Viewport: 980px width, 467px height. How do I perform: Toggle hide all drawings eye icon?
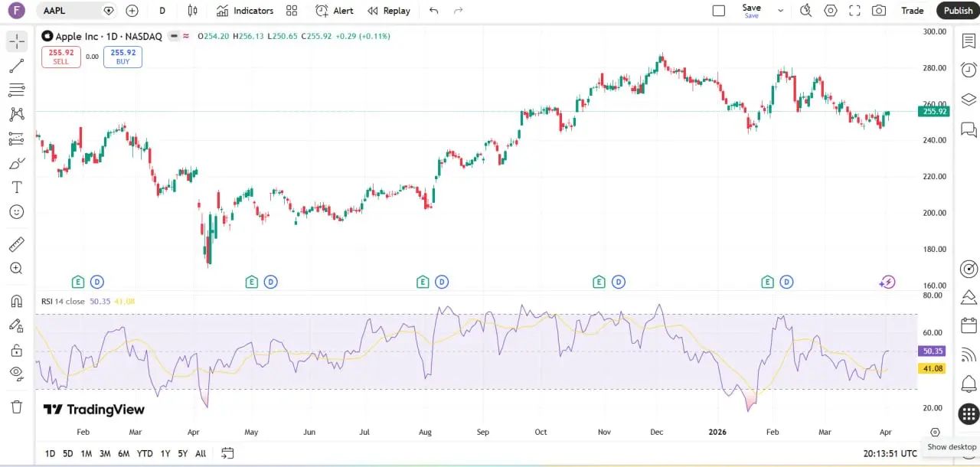(17, 374)
